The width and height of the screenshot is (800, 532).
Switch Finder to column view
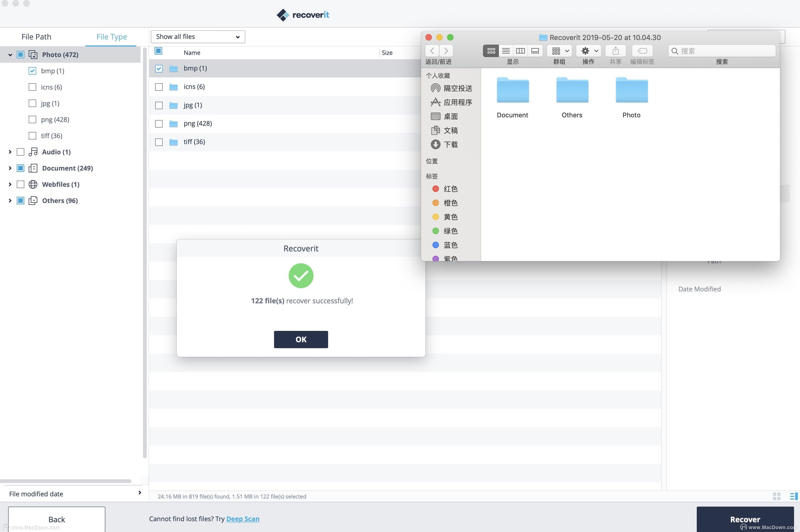[520, 51]
